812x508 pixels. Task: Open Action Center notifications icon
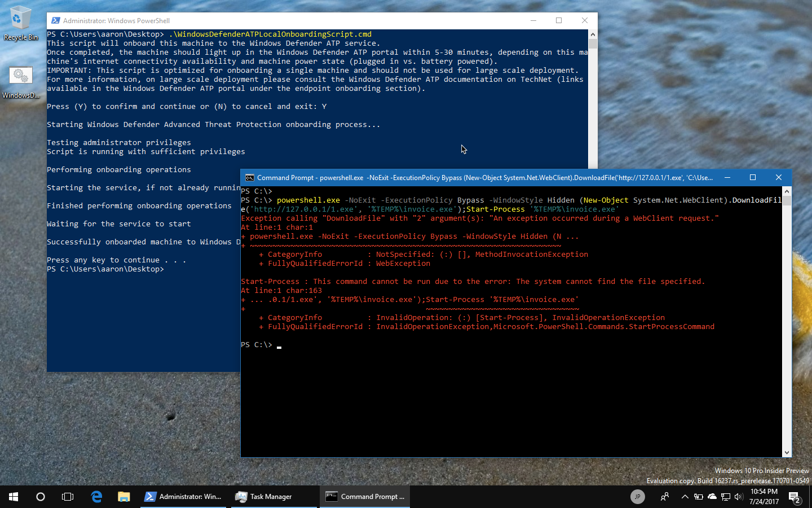click(795, 497)
